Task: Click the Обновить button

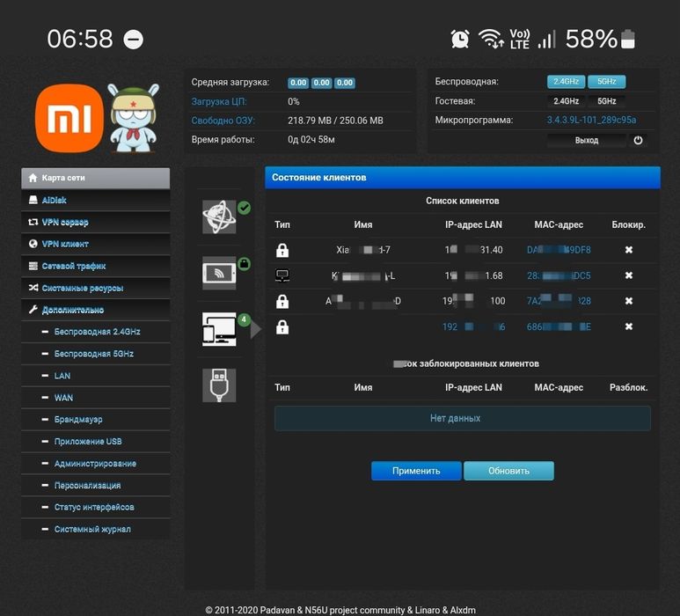Action: [x=508, y=471]
